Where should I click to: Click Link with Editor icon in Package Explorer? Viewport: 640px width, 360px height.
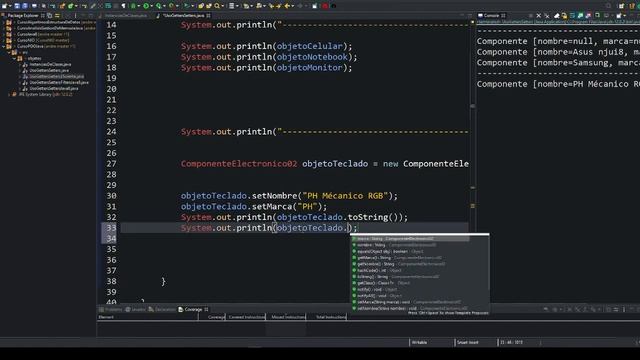click(57, 16)
